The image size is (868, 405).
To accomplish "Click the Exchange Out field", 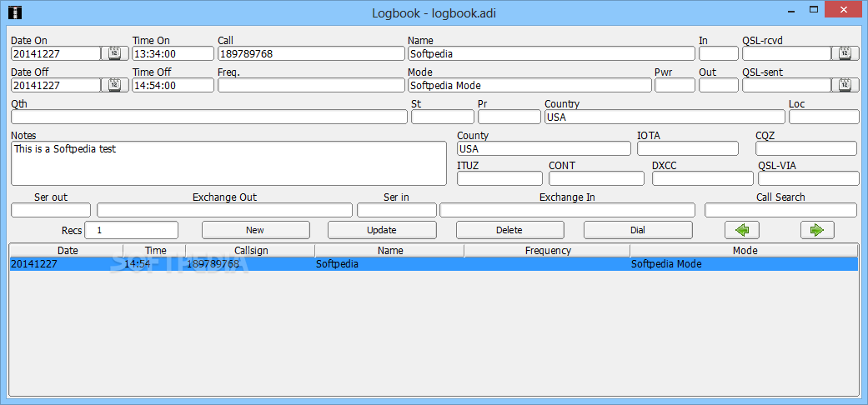I will click(x=225, y=210).
